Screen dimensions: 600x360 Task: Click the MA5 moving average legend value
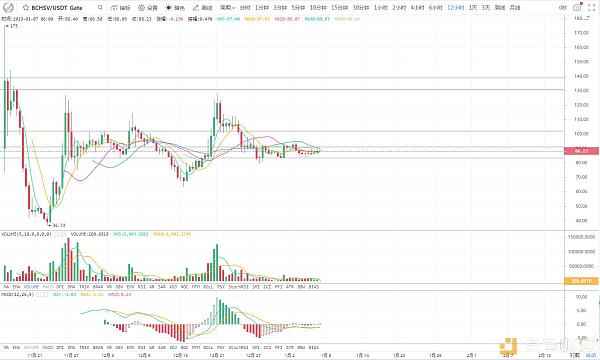[x=228, y=19]
